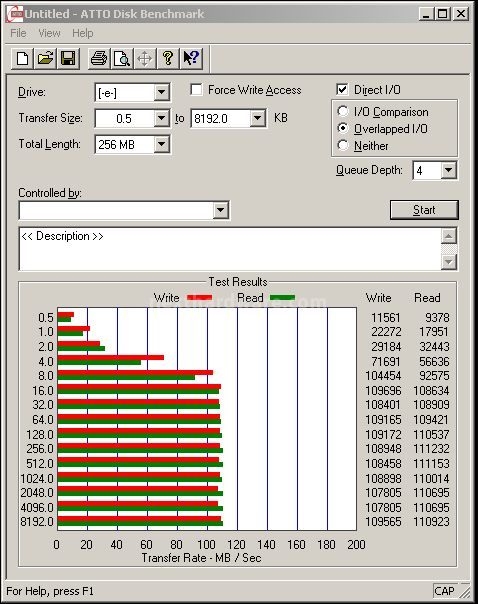
Task: Open the View menu
Action: pyautogui.click(x=49, y=33)
